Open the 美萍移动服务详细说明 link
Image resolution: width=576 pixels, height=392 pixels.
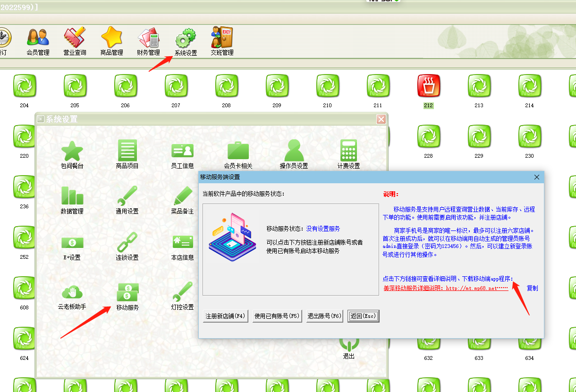click(x=445, y=288)
